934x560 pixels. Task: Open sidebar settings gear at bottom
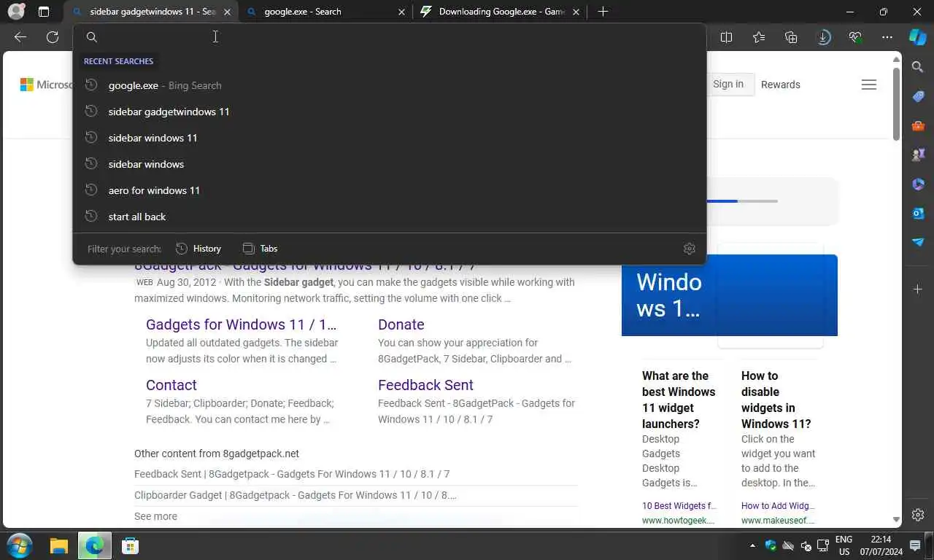(918, 515)
